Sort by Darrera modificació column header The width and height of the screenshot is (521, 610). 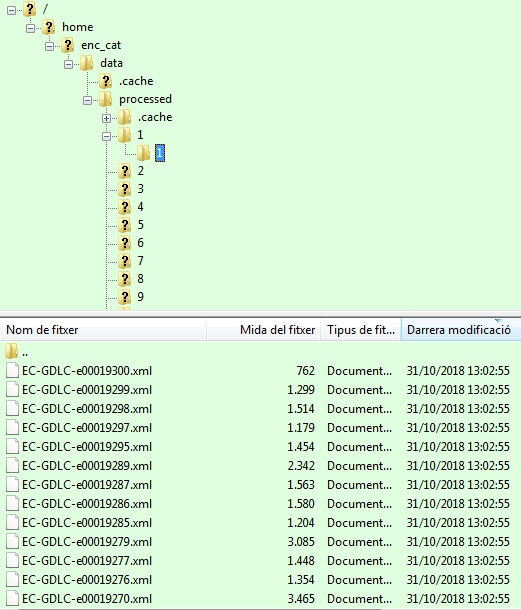point(461,330)
